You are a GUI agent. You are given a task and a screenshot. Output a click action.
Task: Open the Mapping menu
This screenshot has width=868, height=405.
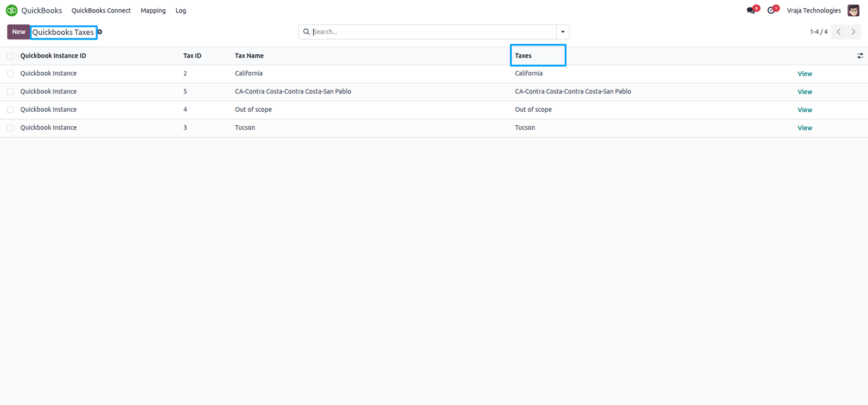click(153, 10)
